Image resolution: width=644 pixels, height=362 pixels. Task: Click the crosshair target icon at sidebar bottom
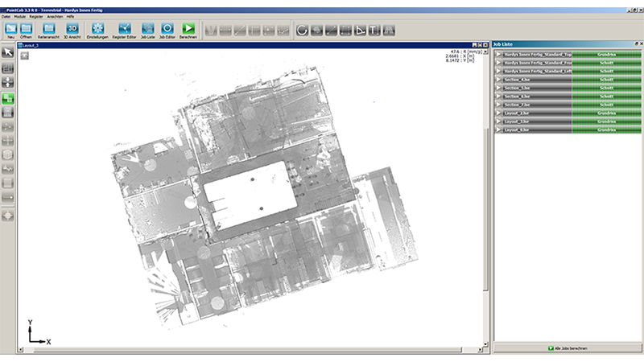(x=8, y=216)
